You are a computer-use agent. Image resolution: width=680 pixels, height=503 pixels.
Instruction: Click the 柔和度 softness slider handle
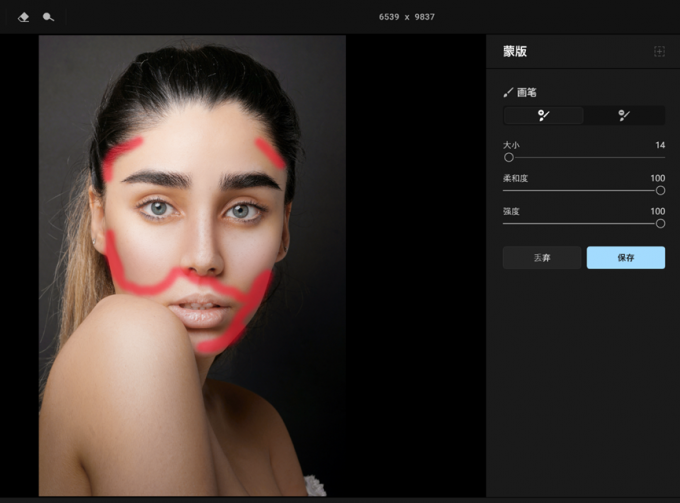click(x=660, y=190)
